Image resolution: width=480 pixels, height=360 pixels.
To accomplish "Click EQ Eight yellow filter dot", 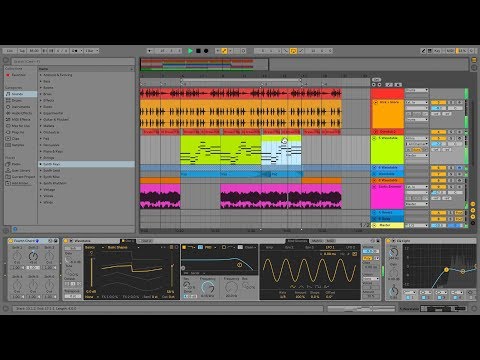I will [x=446, y=269].
